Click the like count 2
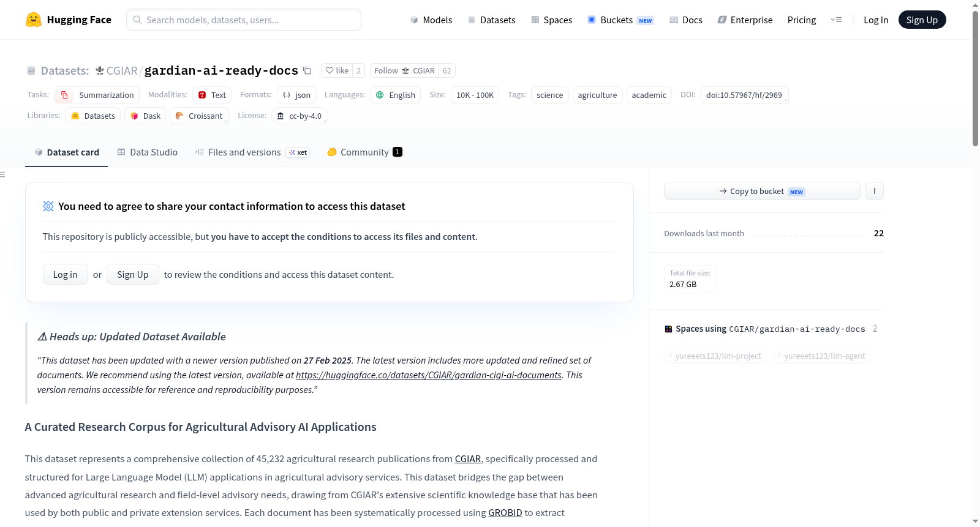This screenshot has width=980, height=527. 359,70
